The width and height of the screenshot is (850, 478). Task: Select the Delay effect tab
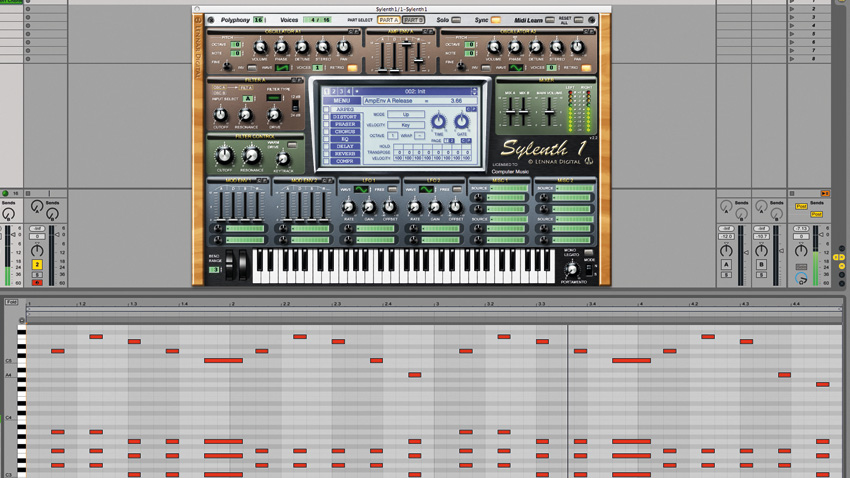point(345,146)
